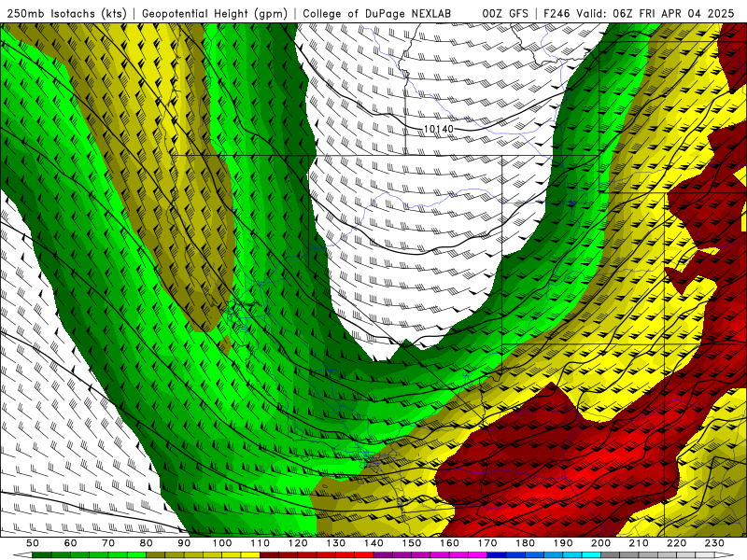Screen dimensions: 747x560
Task: Click the 50 knot scale label
Action: tap(33, 543)
